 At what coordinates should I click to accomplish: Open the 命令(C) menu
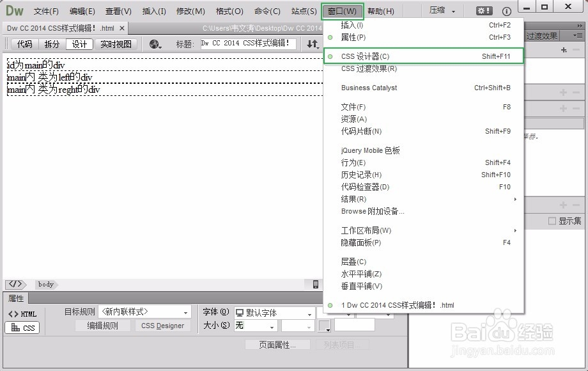point(267,12)
